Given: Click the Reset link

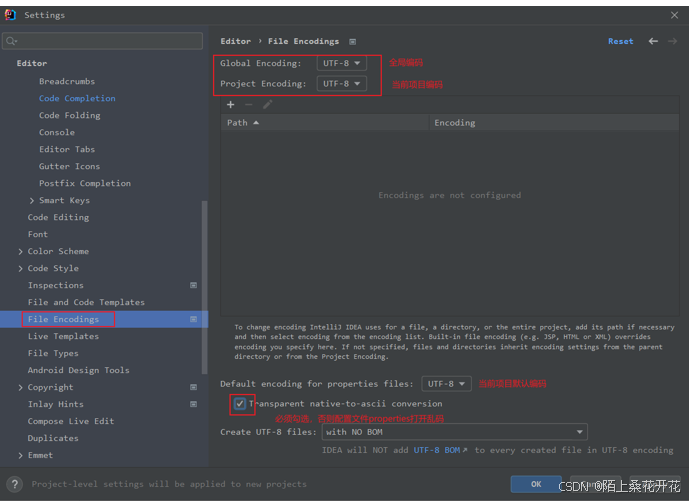Looking at the screenshot, I should pyautogui.click(x=620, y=41).
